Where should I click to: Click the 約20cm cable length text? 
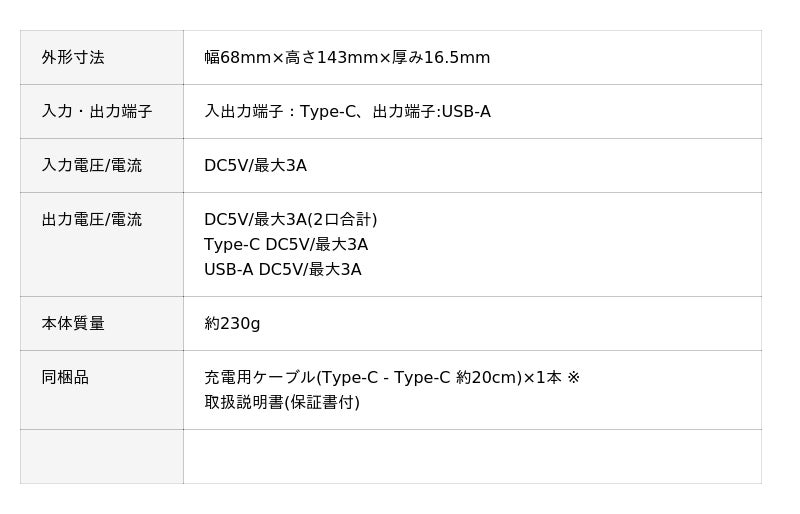487,378
